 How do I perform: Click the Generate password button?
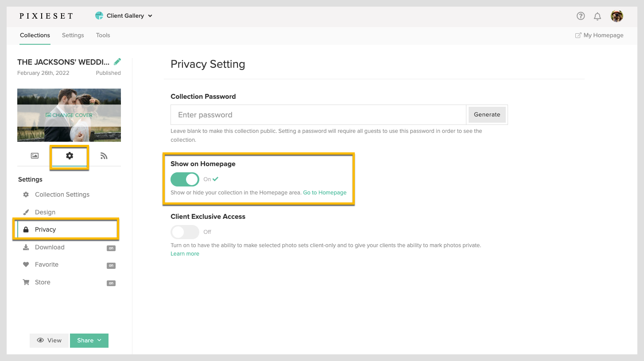tap(487, 115)
